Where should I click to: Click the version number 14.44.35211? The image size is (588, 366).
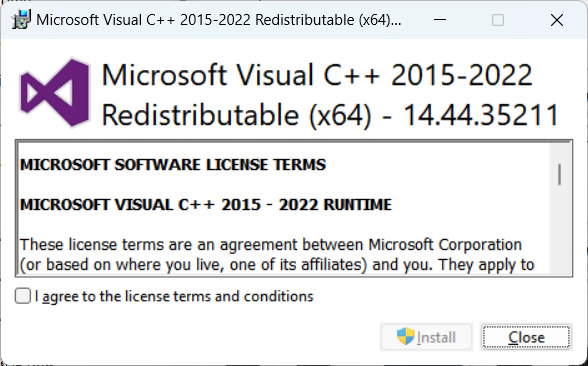482,115
